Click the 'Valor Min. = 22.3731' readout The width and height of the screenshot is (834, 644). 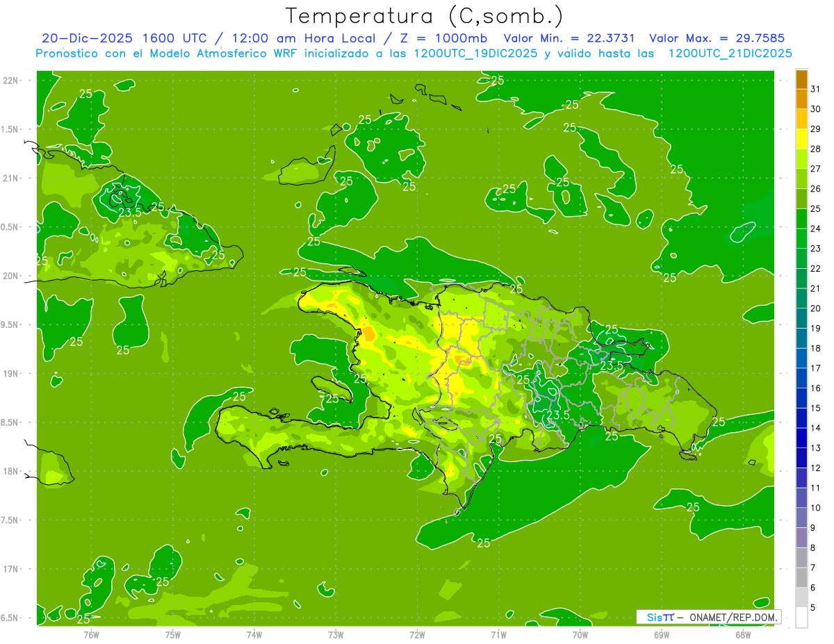click(569, 38)
